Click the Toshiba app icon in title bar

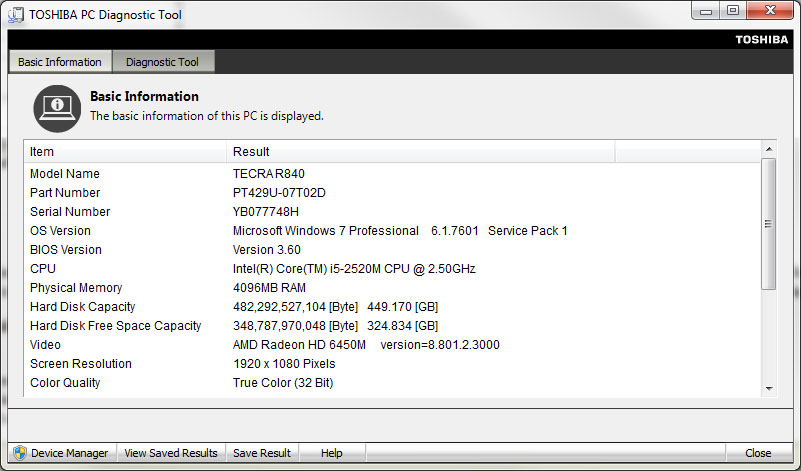(x=16, y=14)
